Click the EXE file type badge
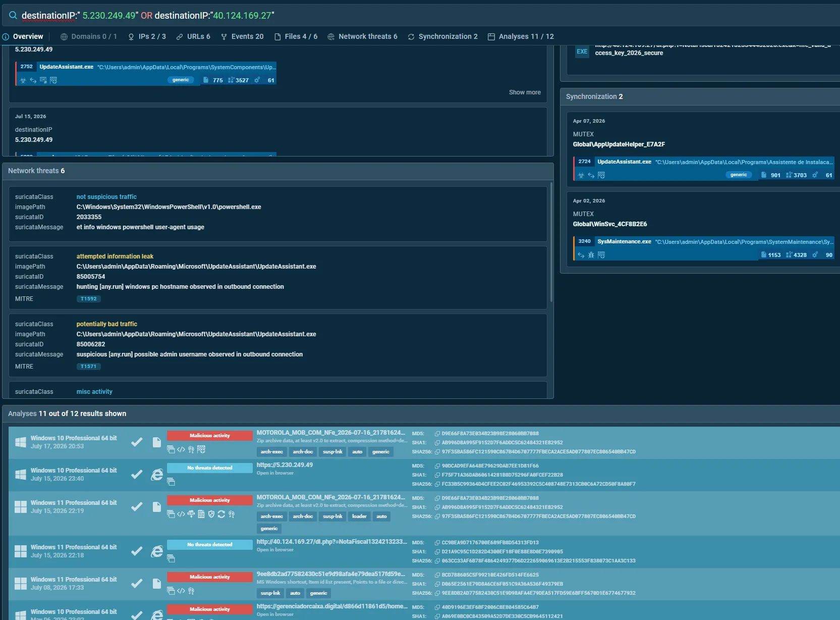Image resolution: width=840 pixels, height=620 pixels. point(582,51)
